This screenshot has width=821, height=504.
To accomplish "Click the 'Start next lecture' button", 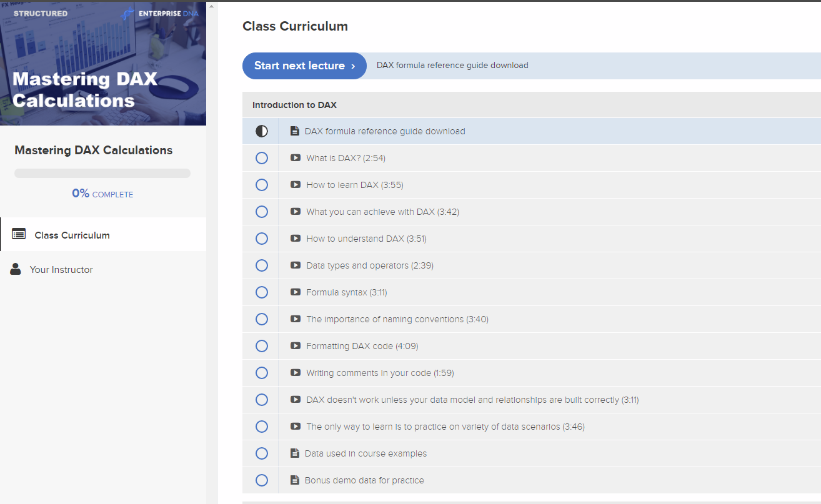I will coord(304,66).
